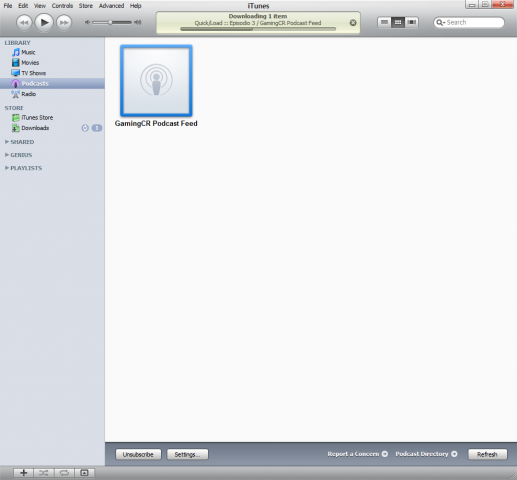Click the Unsubscribe button
The image size is (517, 480).
(138, 454)
